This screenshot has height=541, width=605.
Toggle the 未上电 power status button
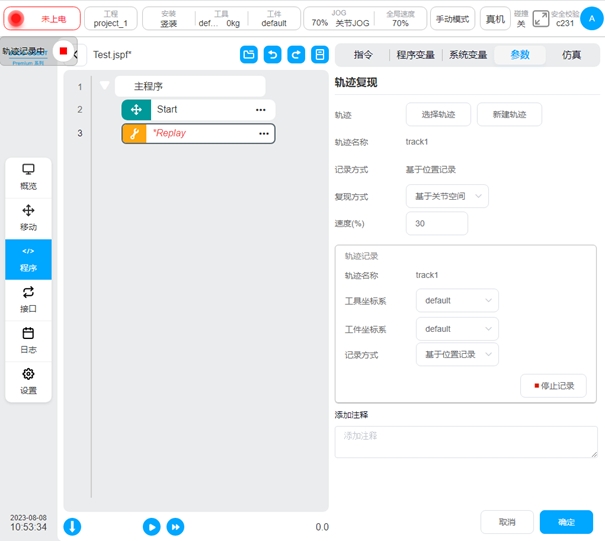tap(43, 18)
